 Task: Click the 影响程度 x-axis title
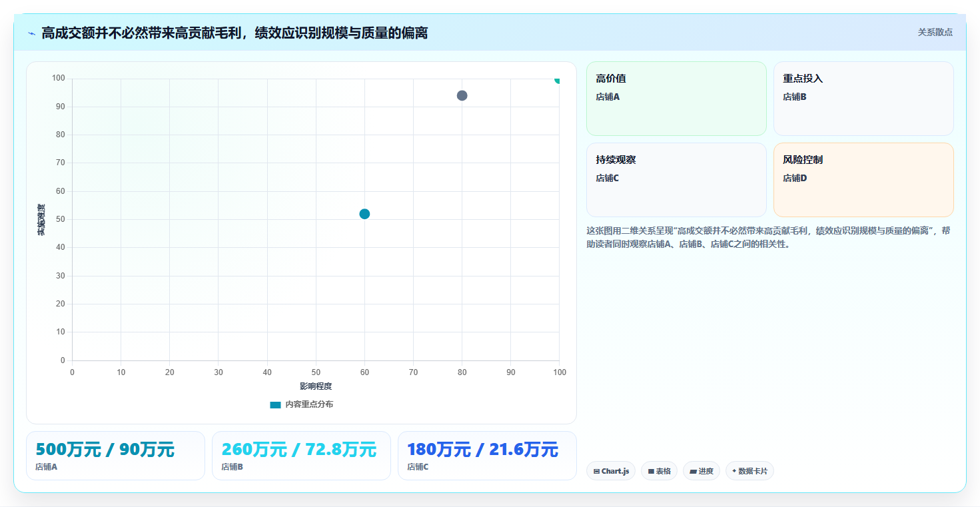tap(316, 386)
